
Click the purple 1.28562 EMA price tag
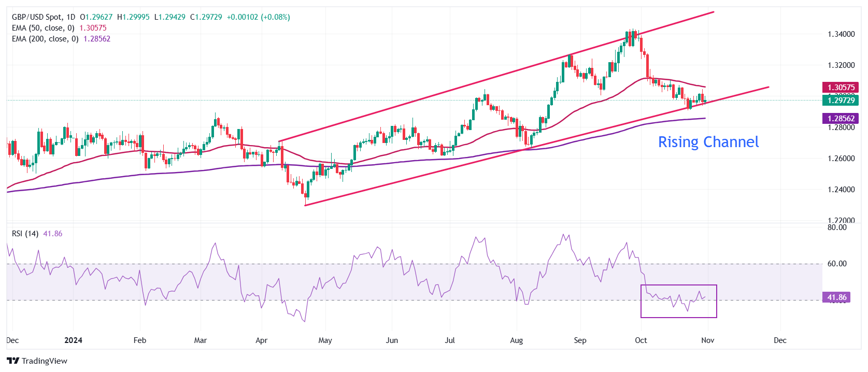coord(840,119)
